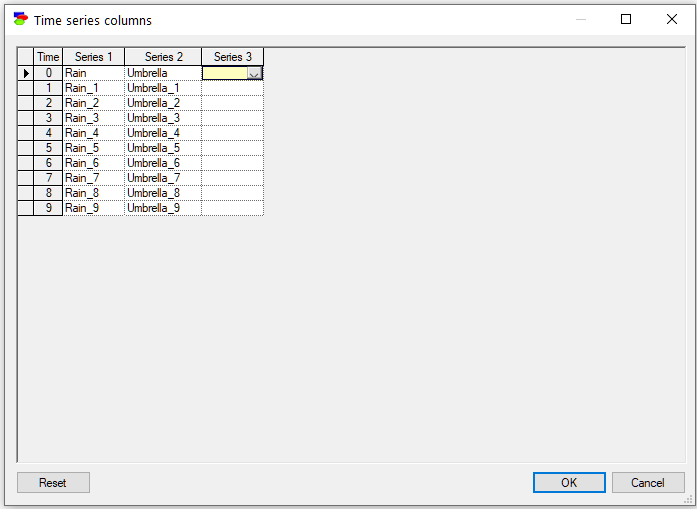Select the Umbrella_9 cell
The width and height of the screenshot is (697, 509).
(x=163, y=208)
